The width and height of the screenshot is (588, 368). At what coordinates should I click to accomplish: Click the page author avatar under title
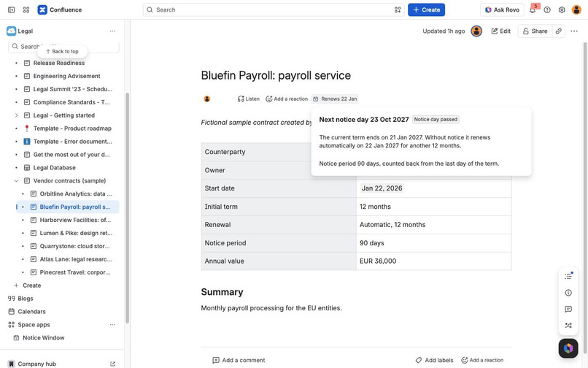pyautogui.click(x=207, y=99)
